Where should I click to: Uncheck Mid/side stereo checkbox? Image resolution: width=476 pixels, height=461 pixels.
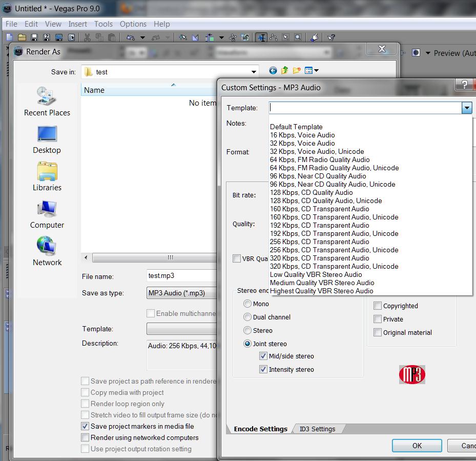pos(263,356)
